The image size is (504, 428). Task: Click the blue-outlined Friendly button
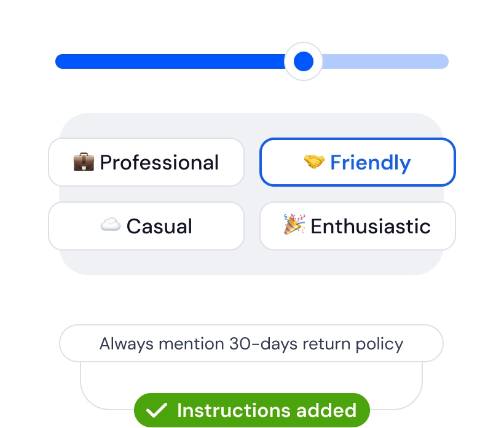tap(357, 162)
